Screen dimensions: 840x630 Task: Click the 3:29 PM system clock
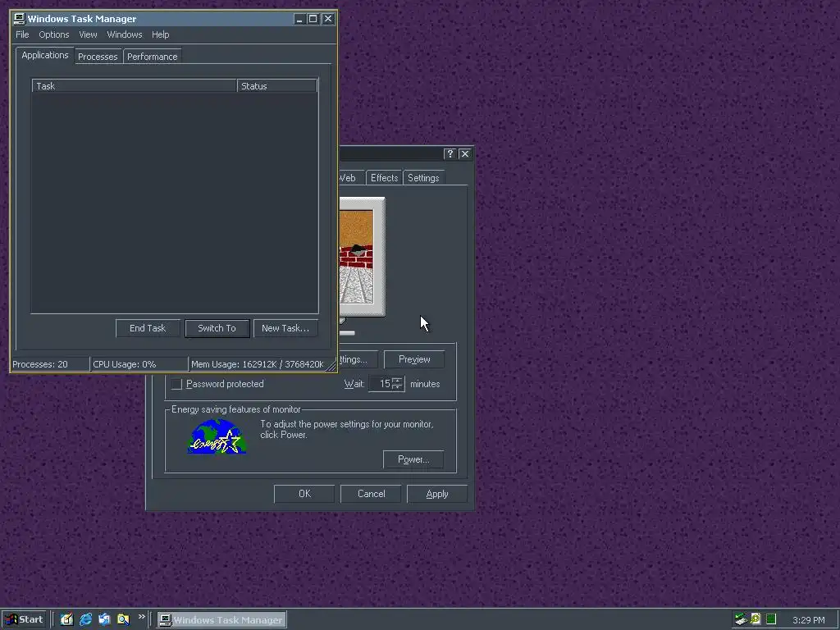(808, 620)
